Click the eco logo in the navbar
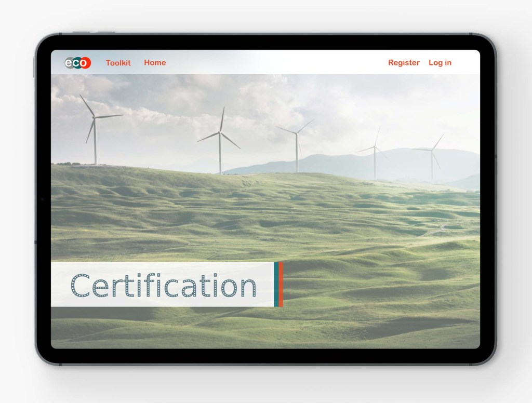The image size is (532, 403). coord(78,63)
